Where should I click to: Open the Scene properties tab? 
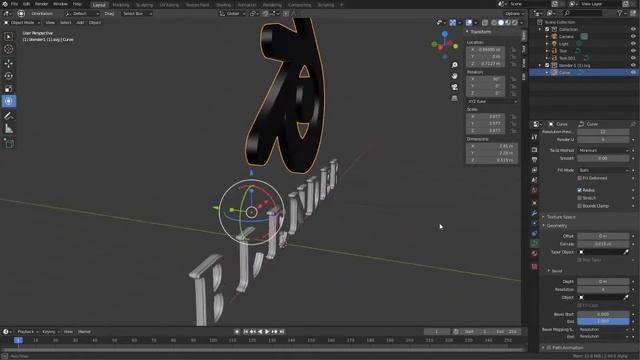click(534, 180)
